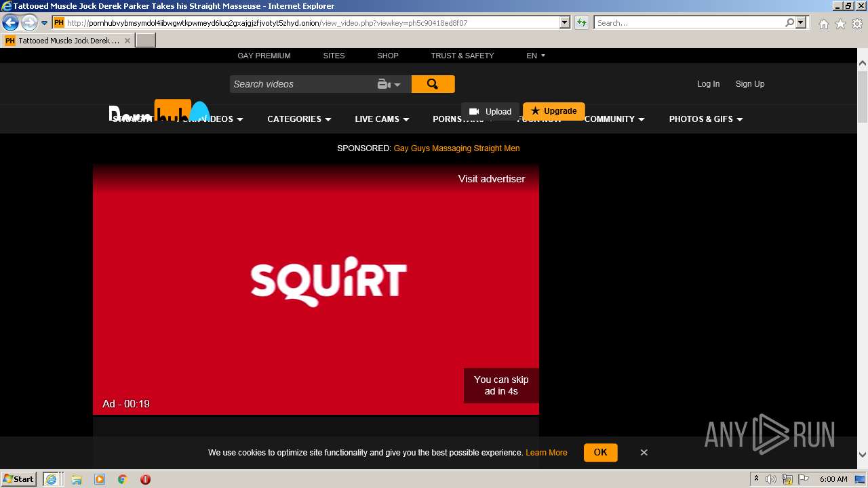
Task: Click the Log In link
Action: pyautogui.click(x=708, y=84)
